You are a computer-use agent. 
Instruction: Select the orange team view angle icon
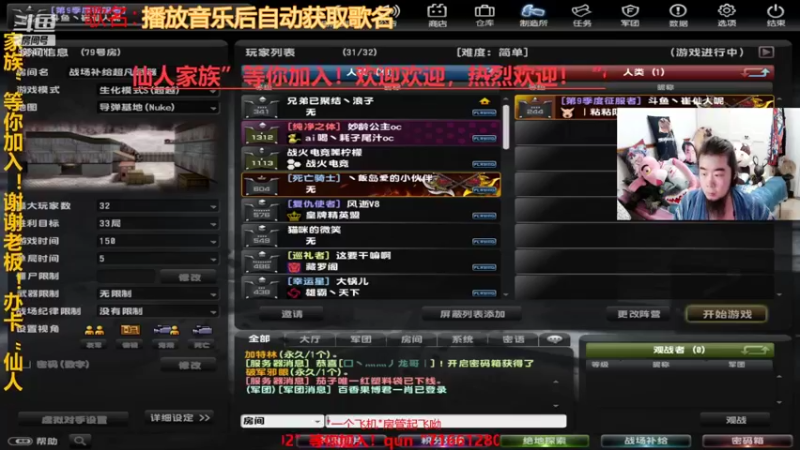coord(130,330)
